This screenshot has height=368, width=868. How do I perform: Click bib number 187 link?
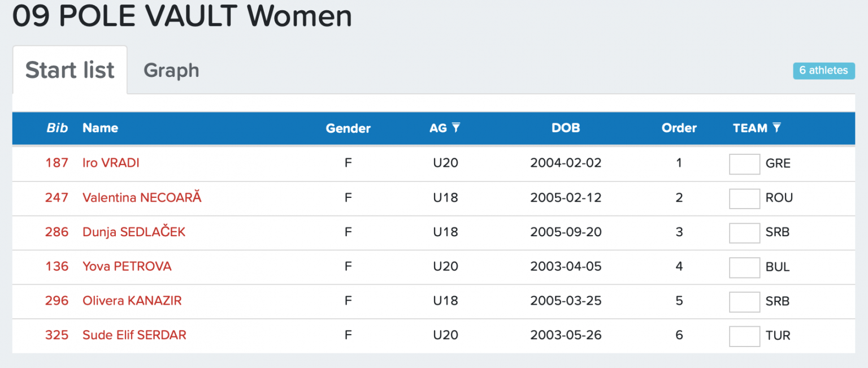57,163
